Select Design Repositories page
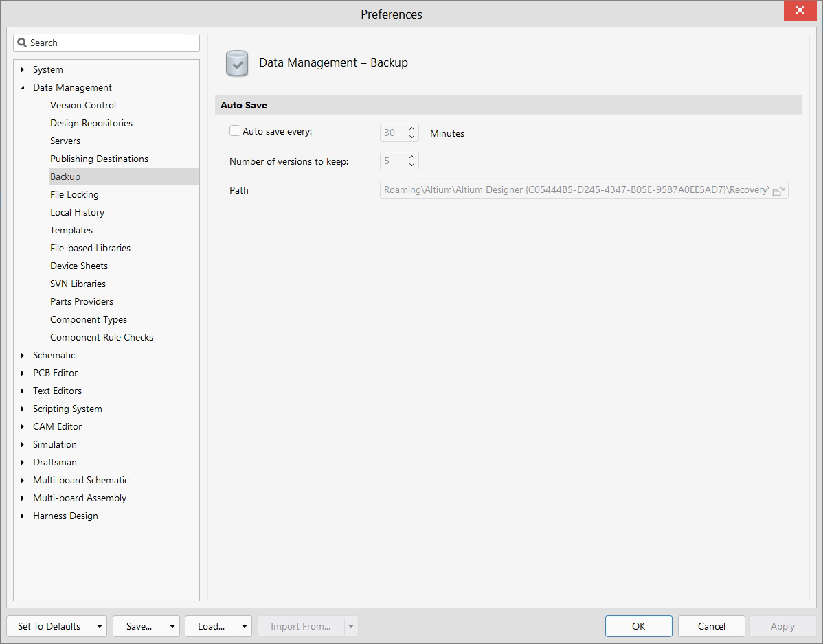Viewport: 823px width, 644px height. click(x=91, y=123)
